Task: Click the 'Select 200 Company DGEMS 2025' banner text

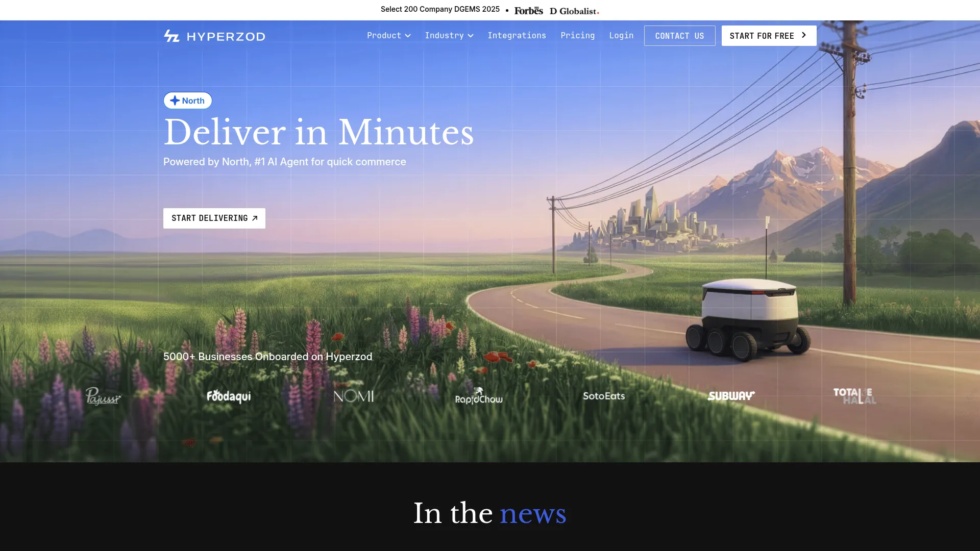Action: (440, 9)
